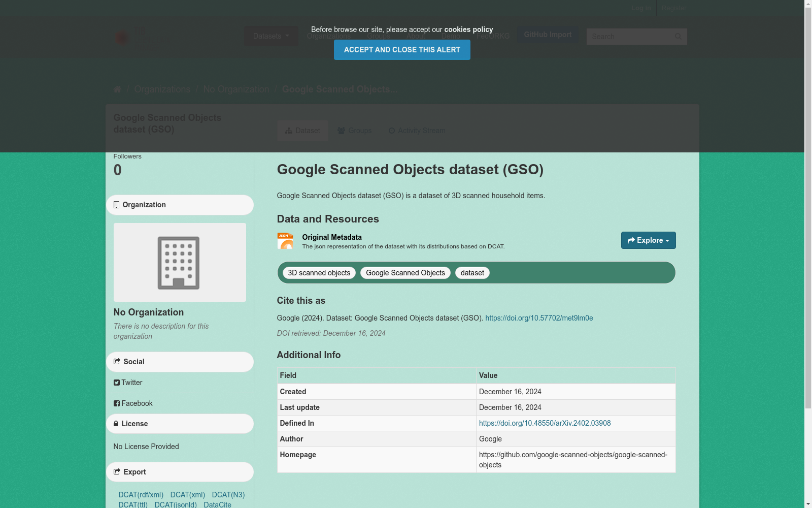The image size is (812, 508).
Task: Select the 'Google Scanned Objects' tag
Action: point(405,273)
